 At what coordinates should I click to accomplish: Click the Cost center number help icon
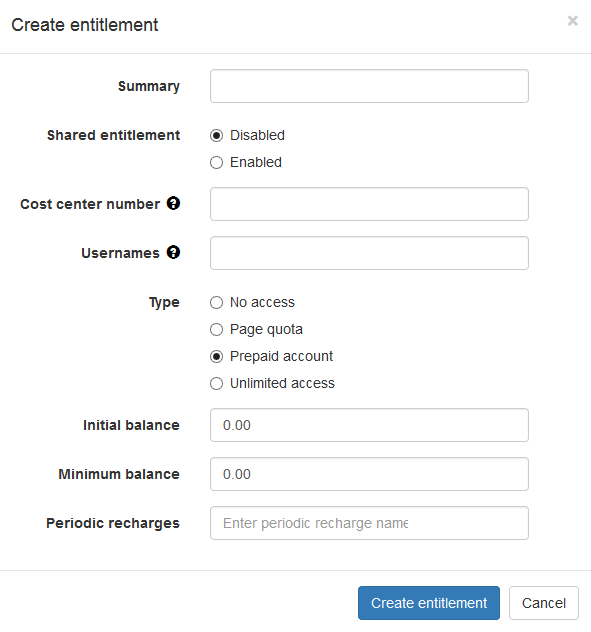coord(173,204)
